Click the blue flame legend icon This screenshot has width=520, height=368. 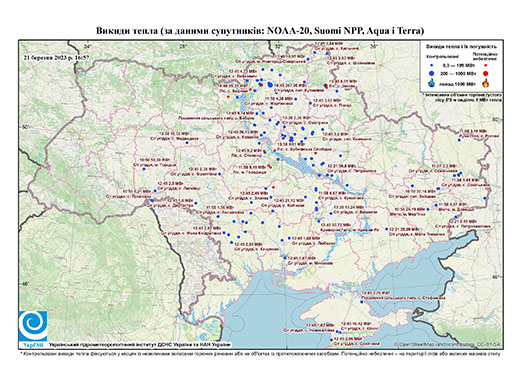[x=432, y=83]
